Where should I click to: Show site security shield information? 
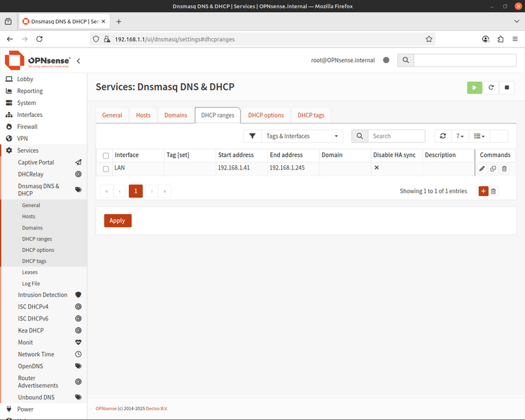[96, 39]
